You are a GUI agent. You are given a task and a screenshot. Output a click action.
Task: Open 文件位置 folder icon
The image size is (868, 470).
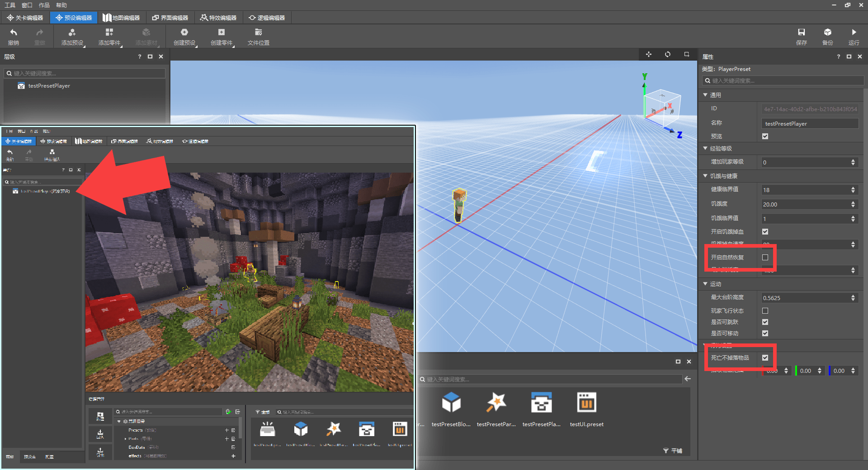(x=258, y=33)
